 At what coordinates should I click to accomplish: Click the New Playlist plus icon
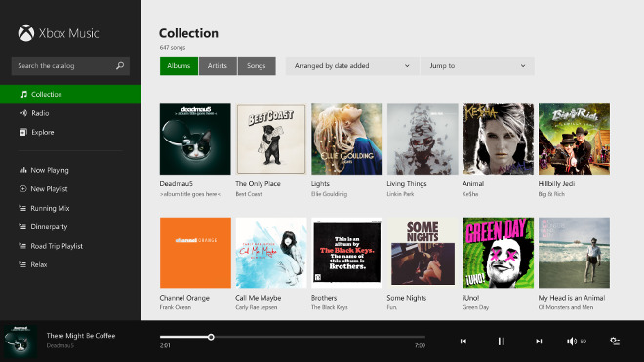tap(23, 189)
